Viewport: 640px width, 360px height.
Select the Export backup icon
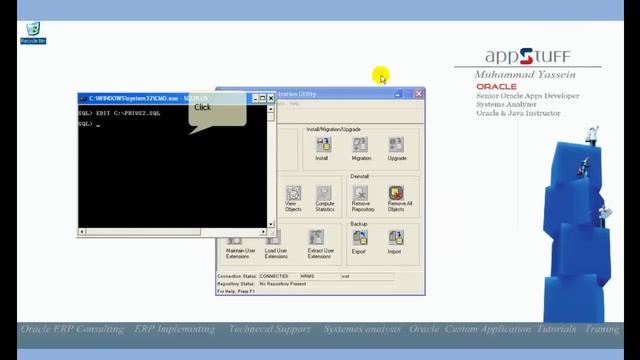point(360,238)
